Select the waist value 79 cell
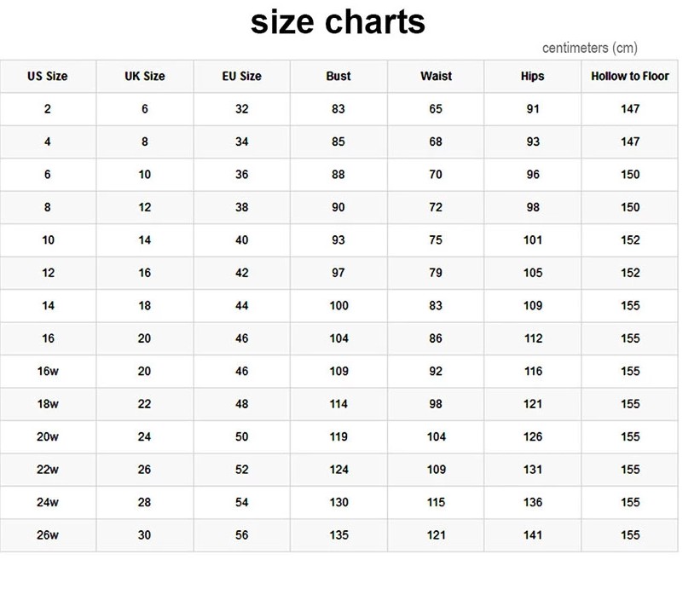 (x=436, y=273)
